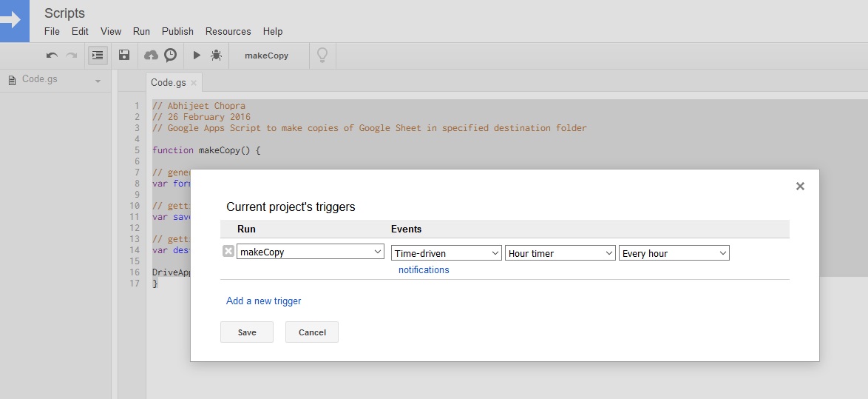Delete the makeCopy trigger row
The height and width of the screenshot is (399, 868).
[228, 252]
